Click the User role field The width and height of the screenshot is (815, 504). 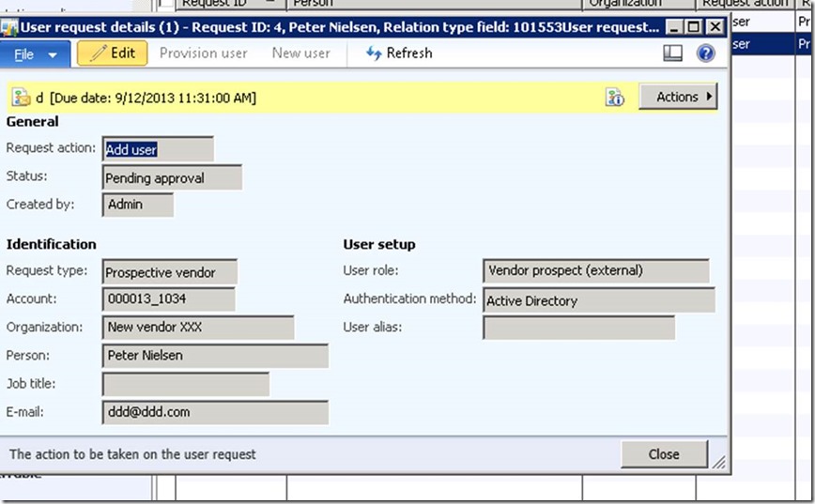coord(595,271)
